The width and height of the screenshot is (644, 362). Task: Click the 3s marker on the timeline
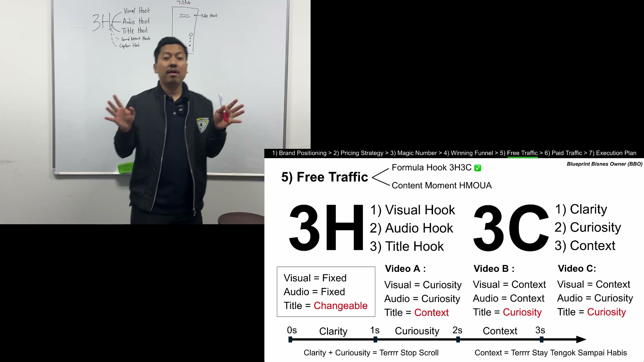tap(541, 340)
